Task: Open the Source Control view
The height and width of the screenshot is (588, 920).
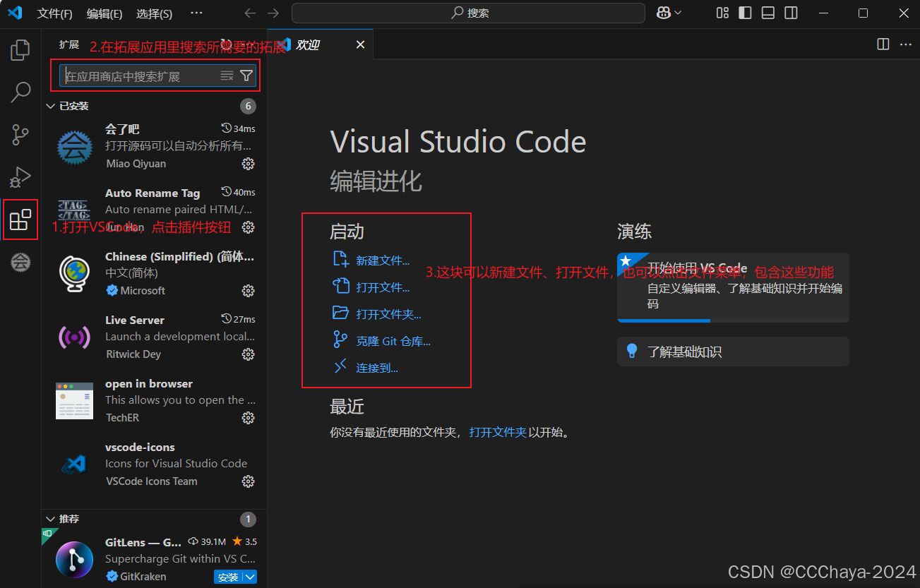Action: click(20, 135)
